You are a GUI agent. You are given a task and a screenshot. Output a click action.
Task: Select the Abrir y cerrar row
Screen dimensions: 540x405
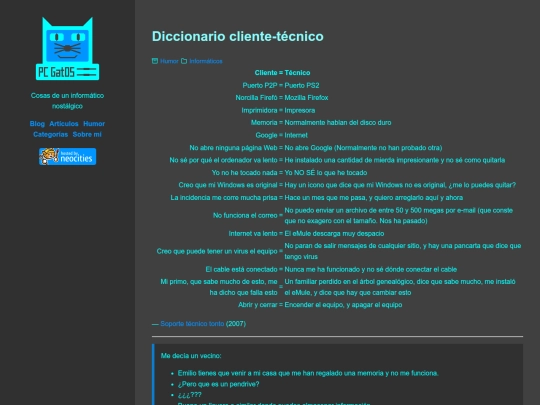click(320, 305)
